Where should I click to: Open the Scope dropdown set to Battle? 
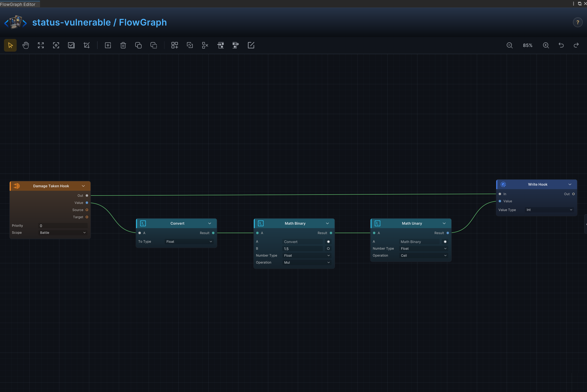(63, 232)
